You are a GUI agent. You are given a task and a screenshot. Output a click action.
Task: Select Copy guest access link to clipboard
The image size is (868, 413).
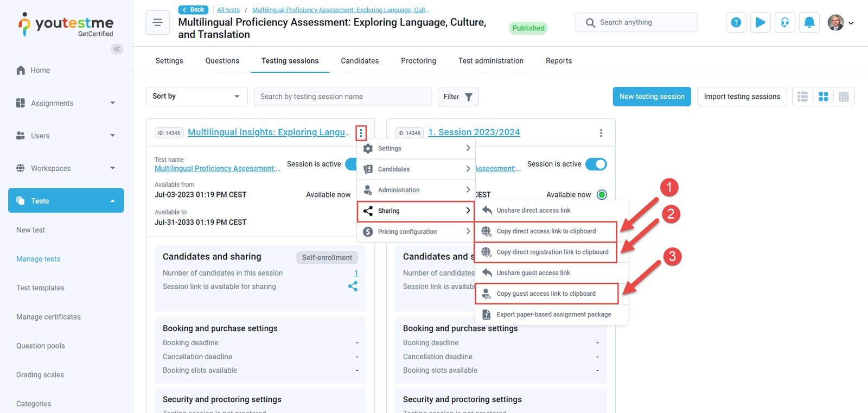pos(546,294)
